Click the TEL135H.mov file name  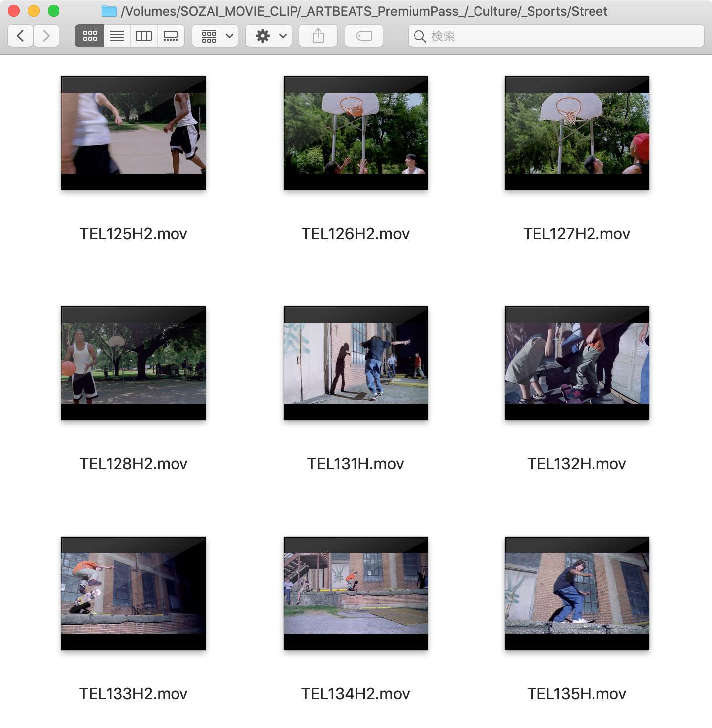577,694
